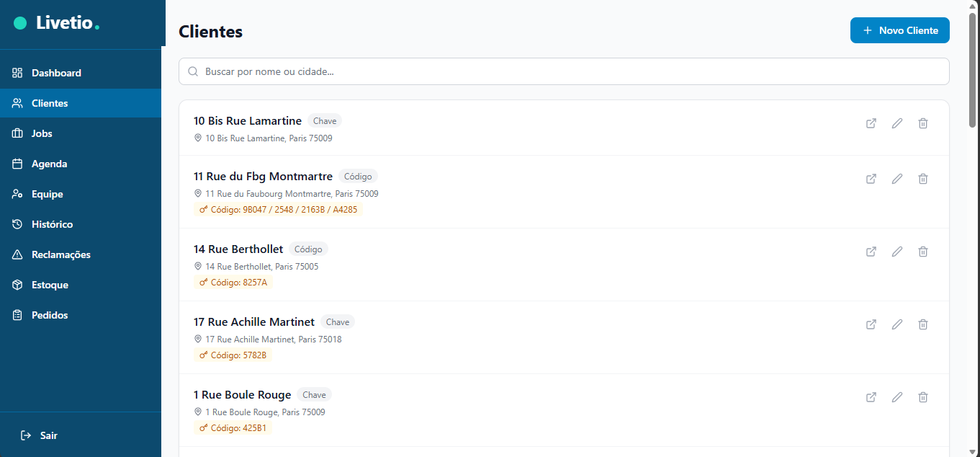Screen dimensions: 980x457
Task: Click the Livetio logo
Action: tap(57, 23)
